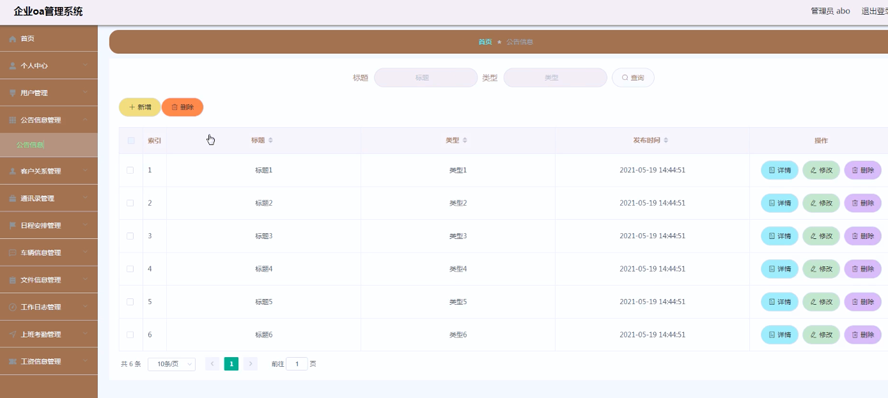This screenshot has height=398, width=888.
Task: Expand 客户关系管理 using its chevron
Action: pos(86,171)
